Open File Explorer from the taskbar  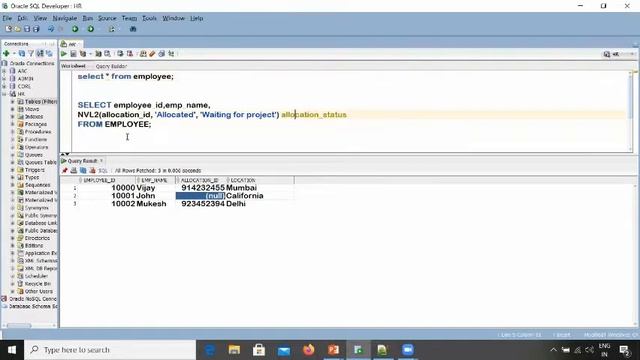point(234,350)
